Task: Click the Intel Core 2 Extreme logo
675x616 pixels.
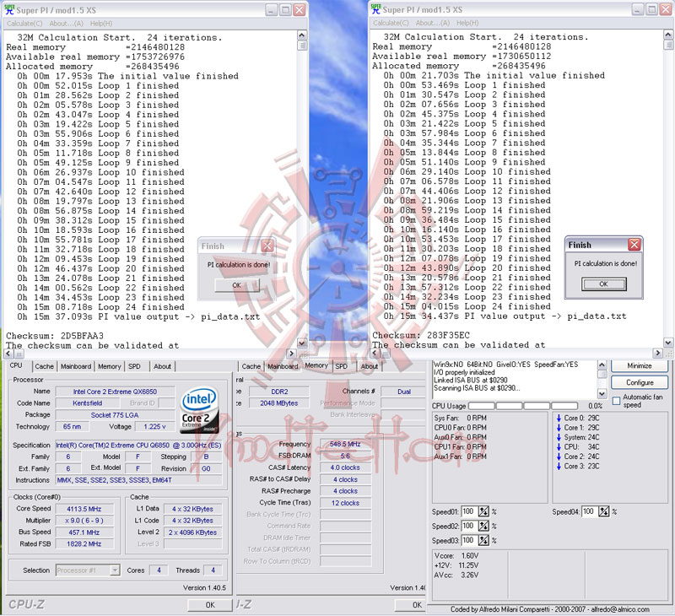Action: (199, 410)
